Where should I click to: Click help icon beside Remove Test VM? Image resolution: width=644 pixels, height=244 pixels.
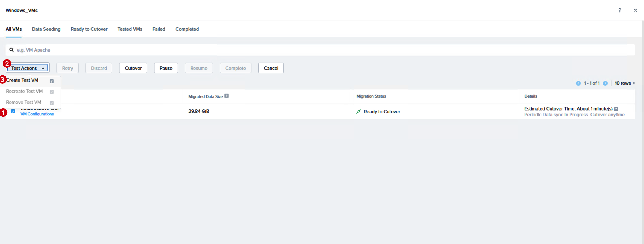[x=52, y=103]
